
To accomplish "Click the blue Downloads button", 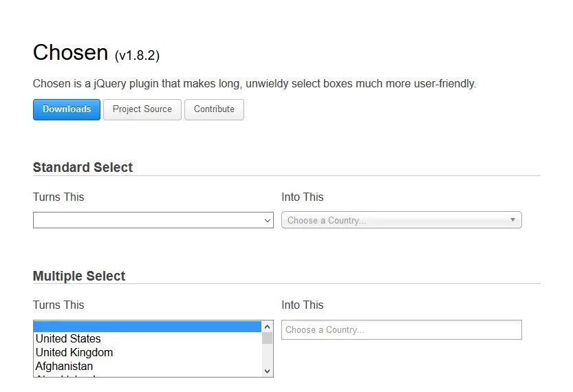I will coord(67,109).
